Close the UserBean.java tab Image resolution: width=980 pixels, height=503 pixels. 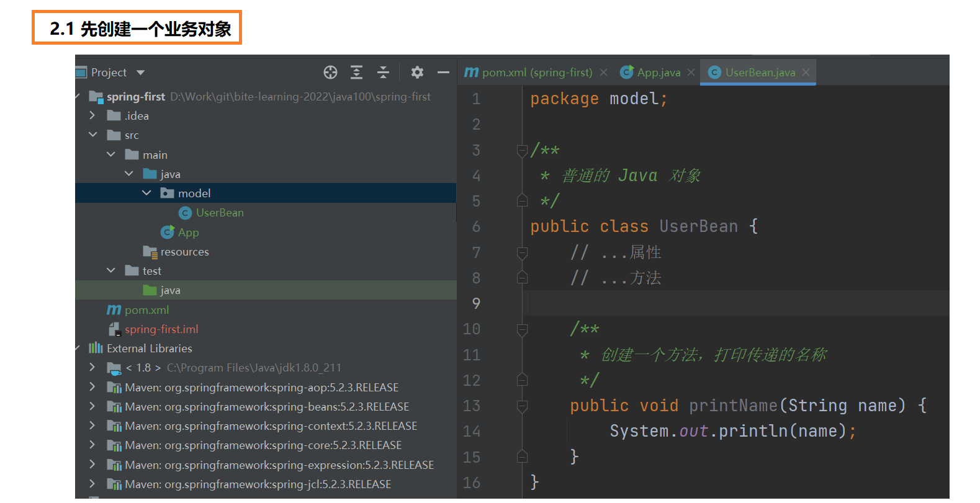pos(806,73)
